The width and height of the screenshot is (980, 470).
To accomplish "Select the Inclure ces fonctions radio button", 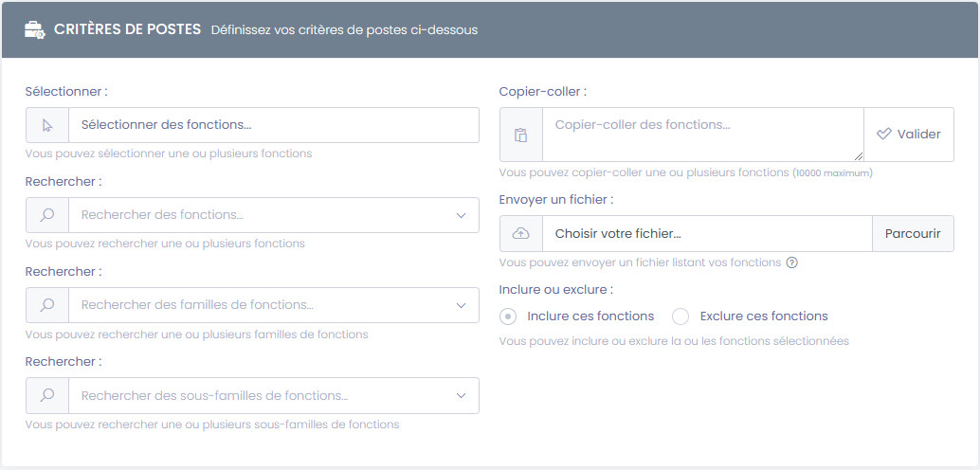I will click(508, 316).
